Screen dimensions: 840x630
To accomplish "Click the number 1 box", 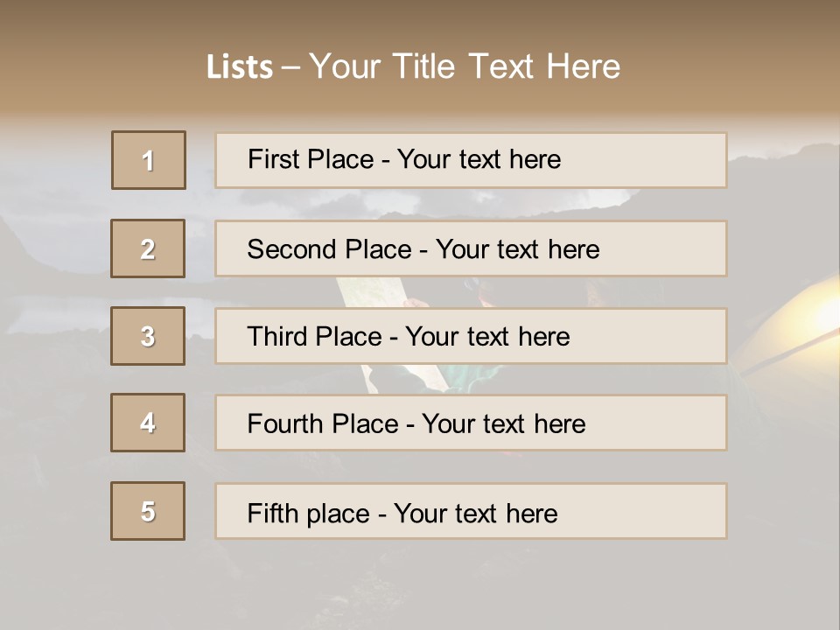I will 149,160.
